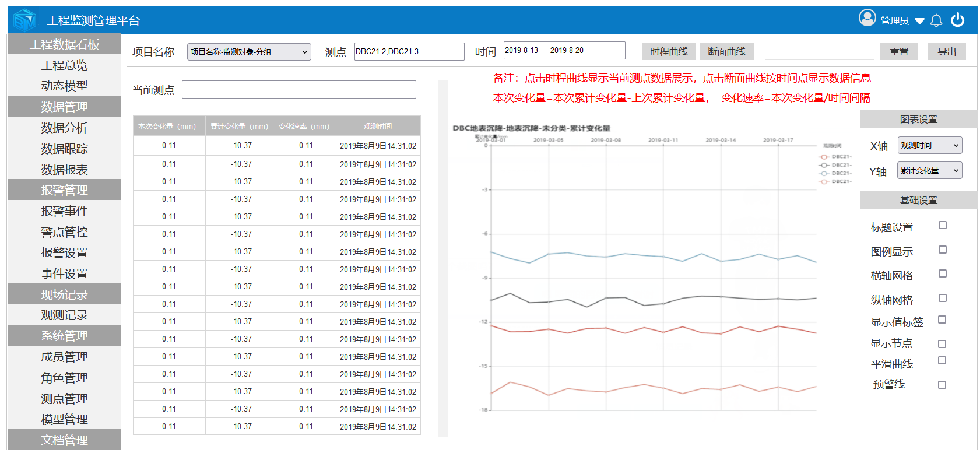Open 报警事件 menu item
Screen dimensions: 980x467
(64, 211)
